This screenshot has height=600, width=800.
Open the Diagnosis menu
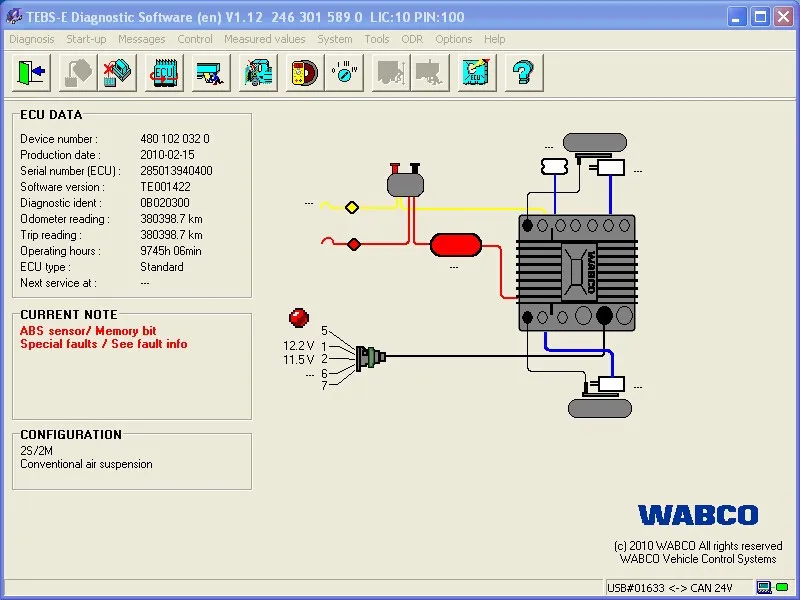pyautogui.click(x=32, y=39)
